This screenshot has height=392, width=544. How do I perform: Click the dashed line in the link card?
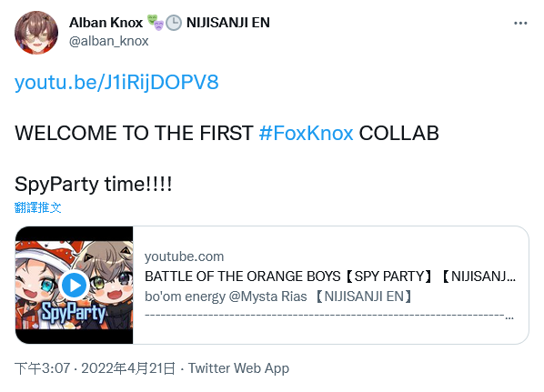(329, 316)
